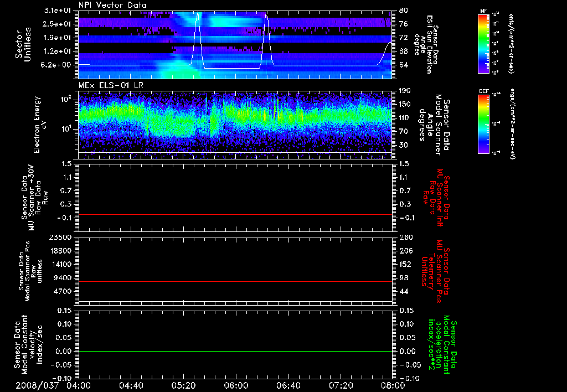Click the "MU Scanner +30V Raw Data" axis label
The image size is (567, 392).
(x=34, y=198)
